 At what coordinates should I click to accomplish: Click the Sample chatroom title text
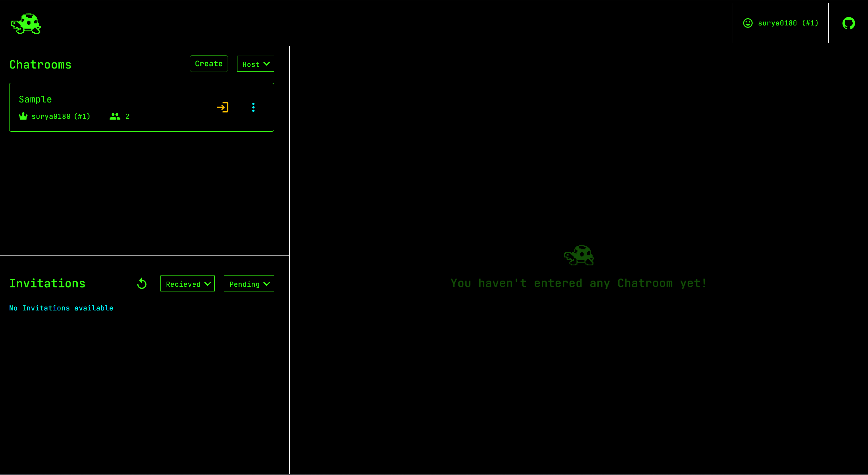tap(35, 99)
